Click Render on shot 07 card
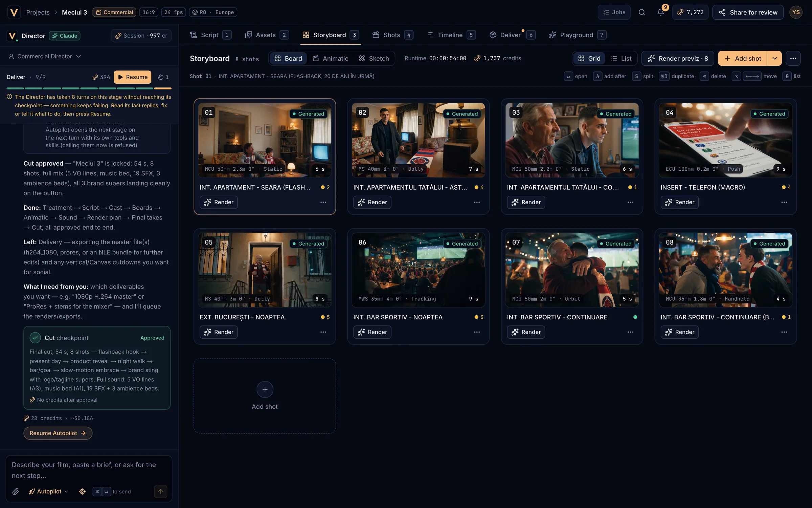 click(x=526, y=332)
